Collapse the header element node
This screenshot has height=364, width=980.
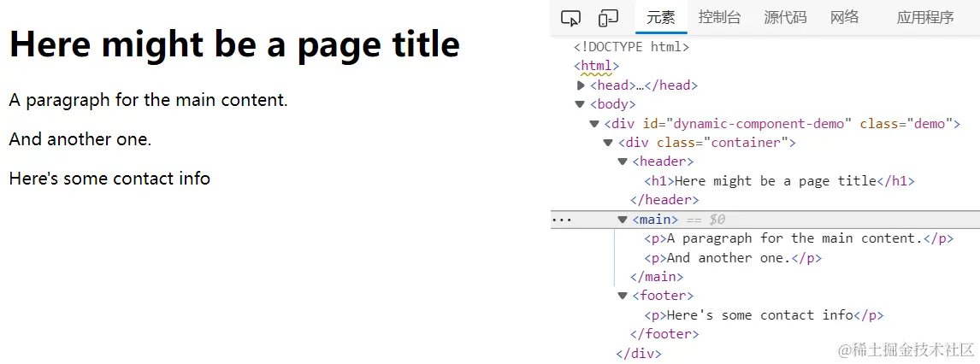point(622,161)
